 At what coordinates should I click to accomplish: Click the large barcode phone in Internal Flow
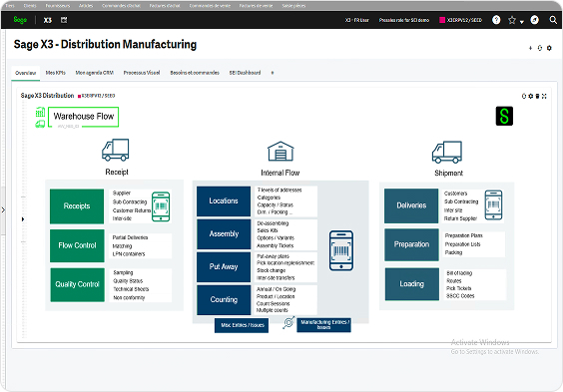coord(341,250)
